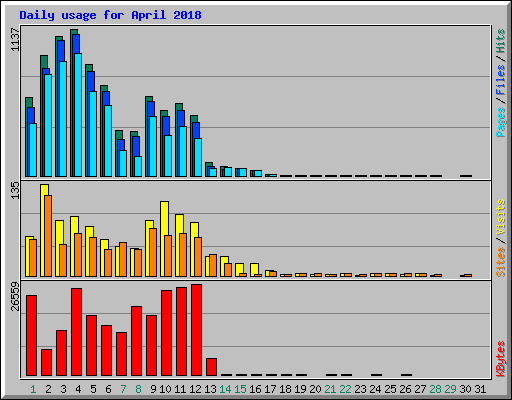Click green day 28 label on x-axis
The image size is (512, 400).
coord(435,389)
